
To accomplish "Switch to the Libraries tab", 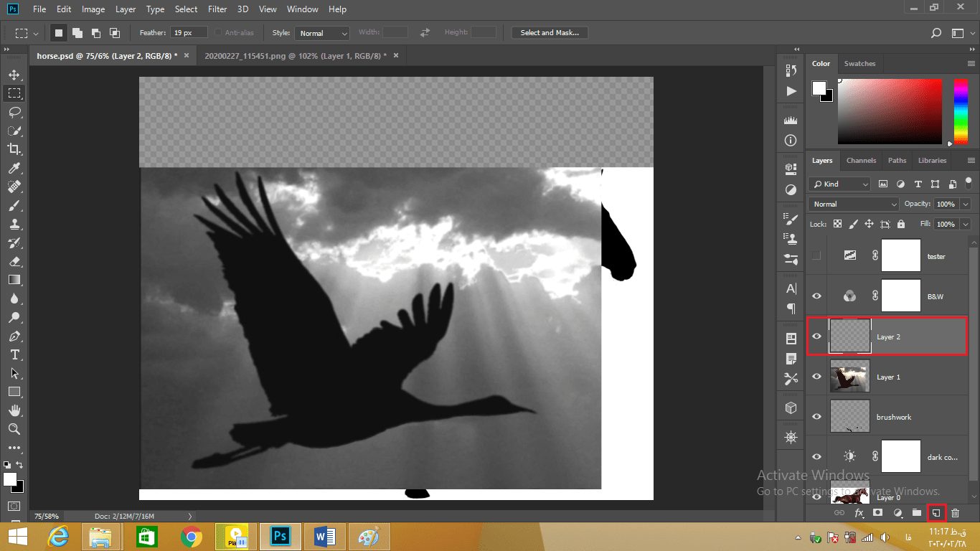I will point(932,161).
